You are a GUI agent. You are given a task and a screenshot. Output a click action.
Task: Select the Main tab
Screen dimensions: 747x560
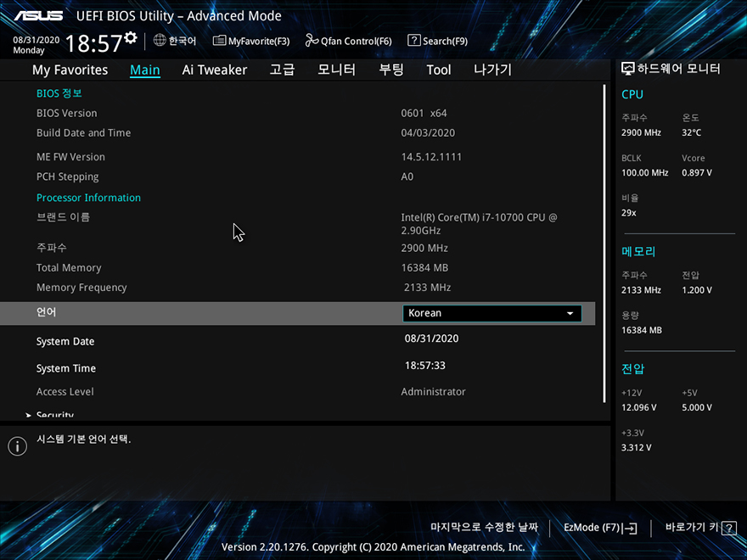coord(145,70)
